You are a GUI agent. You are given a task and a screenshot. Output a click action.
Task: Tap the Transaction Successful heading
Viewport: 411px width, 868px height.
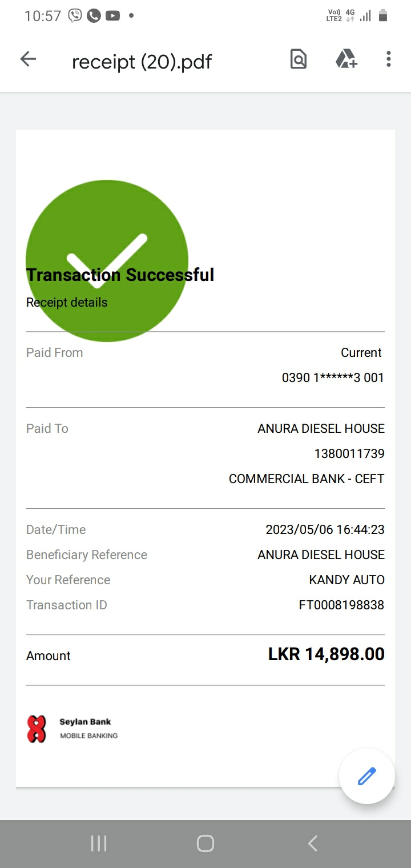coord(120,275)
